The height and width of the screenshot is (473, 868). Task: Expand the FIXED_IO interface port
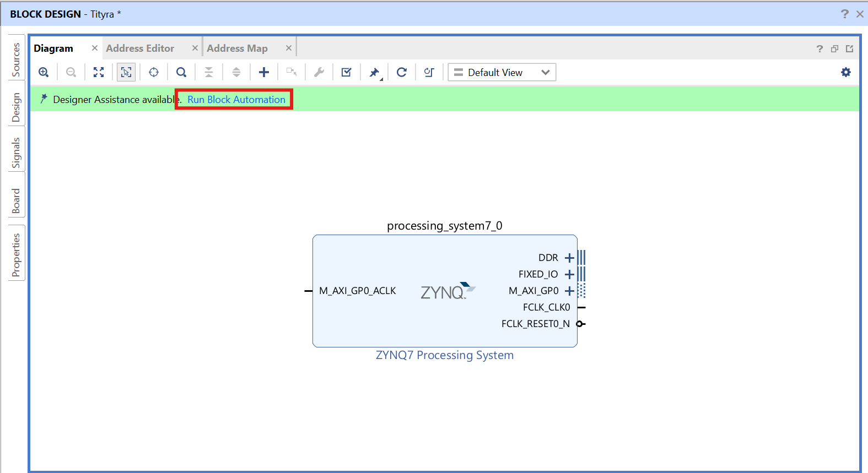[x=569, y=274]
